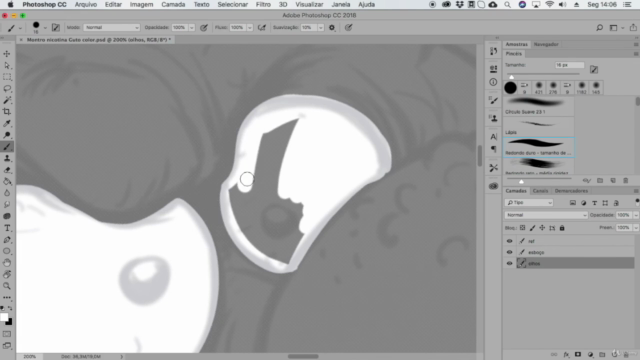Screen dimensions: 640x360
Task: Open the Paragraph panel icon
Action: (x=493, y=149)
